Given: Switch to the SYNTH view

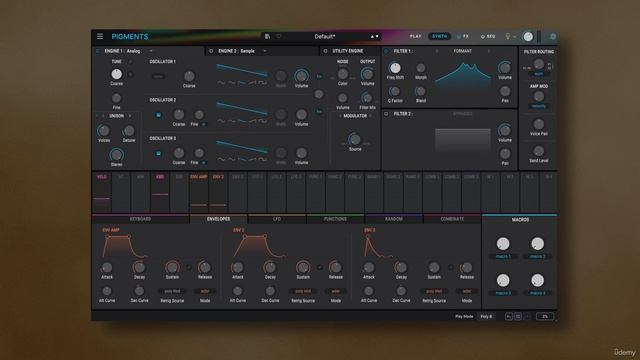Looking at the screenshot, I should tap(440, 36).
